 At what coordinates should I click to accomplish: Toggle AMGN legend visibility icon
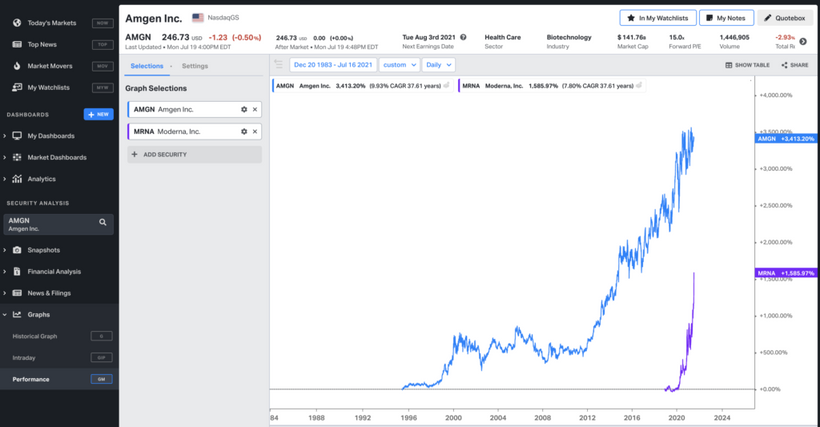point(446,86)
